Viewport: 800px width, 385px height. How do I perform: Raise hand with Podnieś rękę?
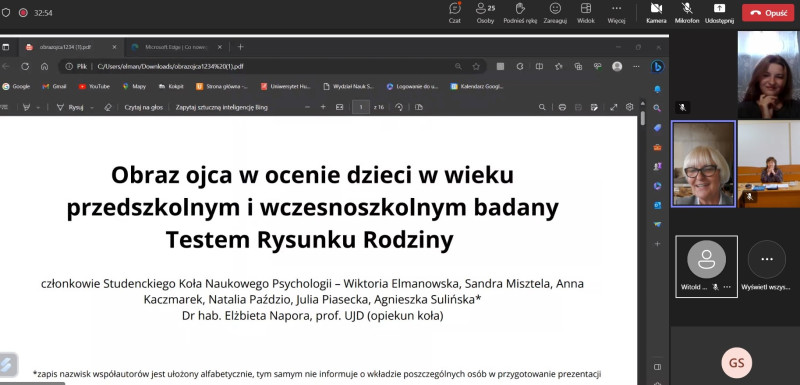[x=520, y=13]
